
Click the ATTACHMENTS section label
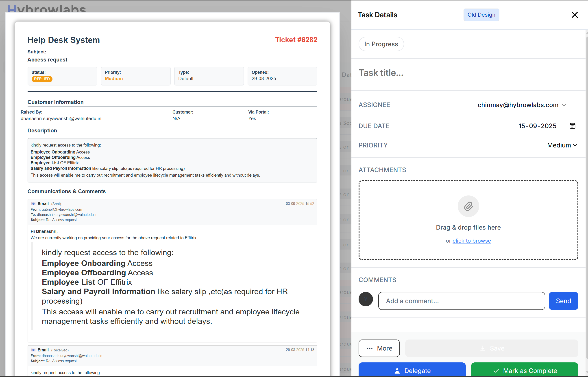(x=382, y=170)
